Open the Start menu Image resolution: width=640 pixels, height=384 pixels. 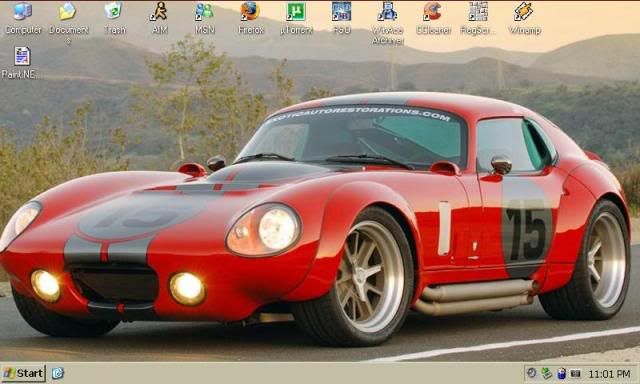(23, 373)
